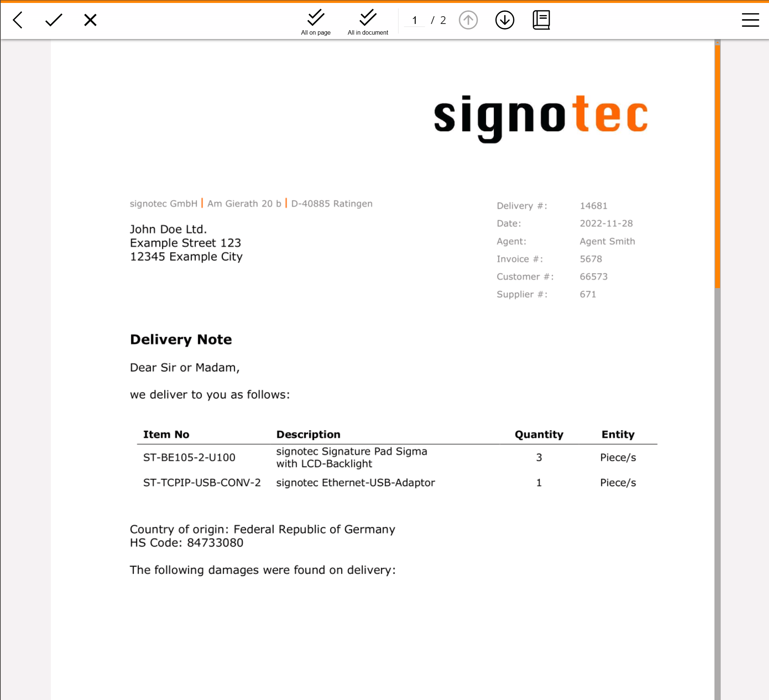
Task: Click All in document double-check icon
Action: point(367,18)
